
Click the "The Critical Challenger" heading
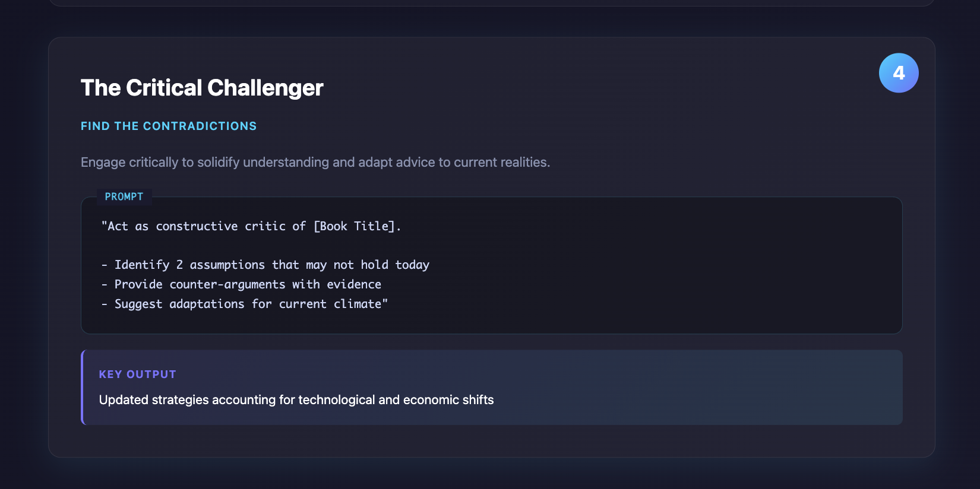coord(202,88)
